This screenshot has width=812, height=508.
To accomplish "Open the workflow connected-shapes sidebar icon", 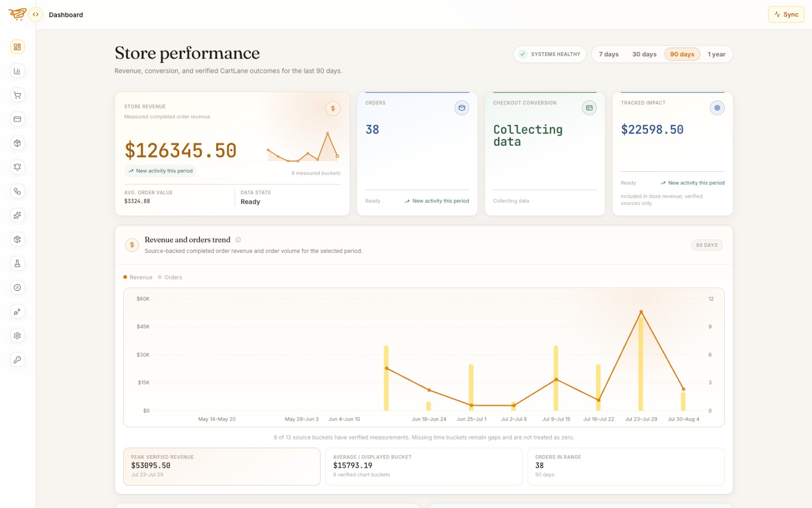I will (17, 191).
